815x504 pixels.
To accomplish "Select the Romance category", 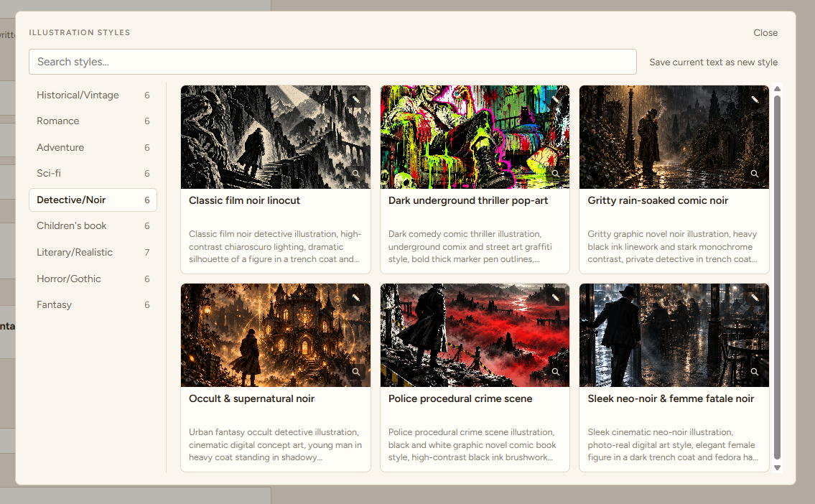I will point(93,121).
